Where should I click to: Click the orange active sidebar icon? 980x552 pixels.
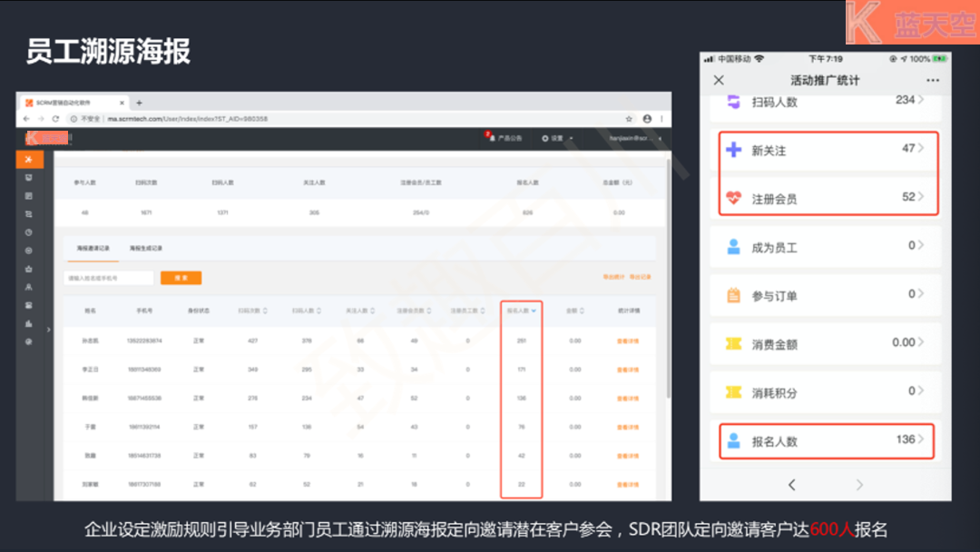[29, 160]
